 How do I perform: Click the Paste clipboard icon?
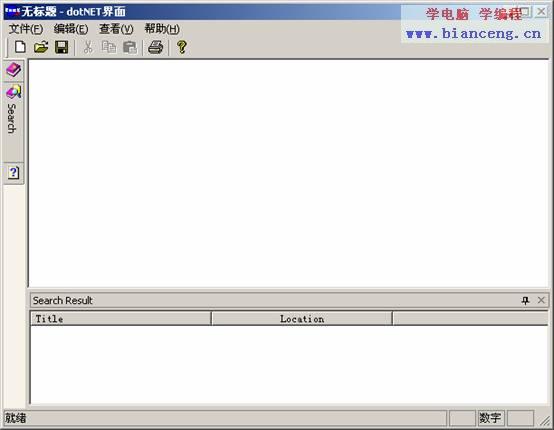click(x=130, y=47)
